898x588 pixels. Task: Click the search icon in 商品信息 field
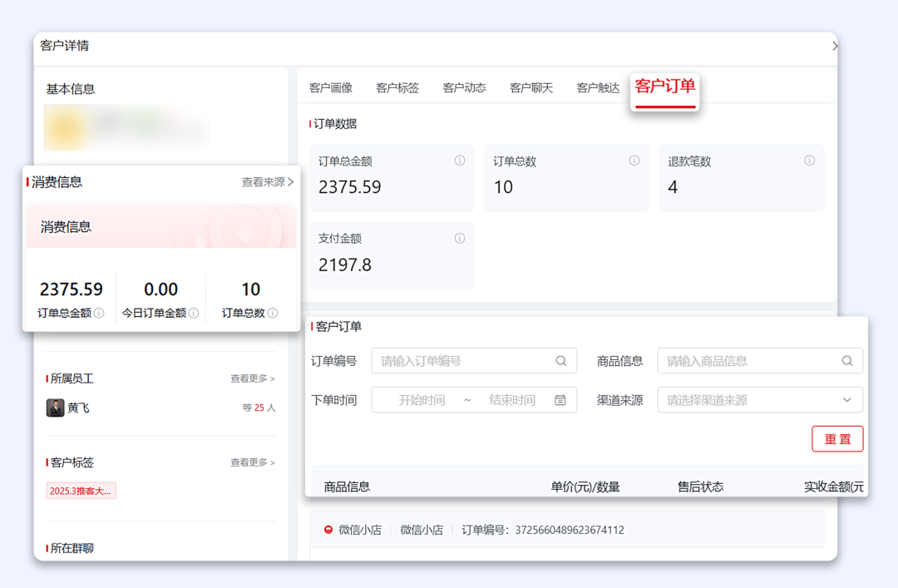pyautogui.click(x=846, y=360)
